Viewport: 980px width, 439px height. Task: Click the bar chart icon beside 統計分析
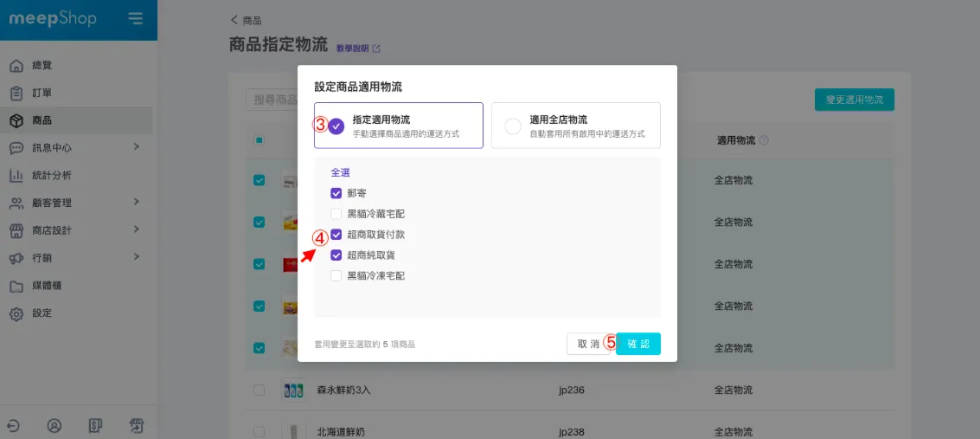(17, 176)
